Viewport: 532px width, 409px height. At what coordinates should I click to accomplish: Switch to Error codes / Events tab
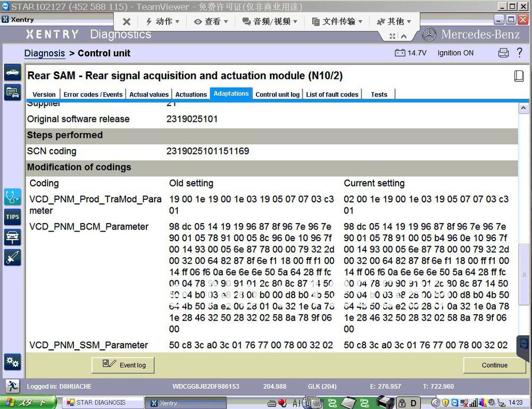(x=93, y=94)
